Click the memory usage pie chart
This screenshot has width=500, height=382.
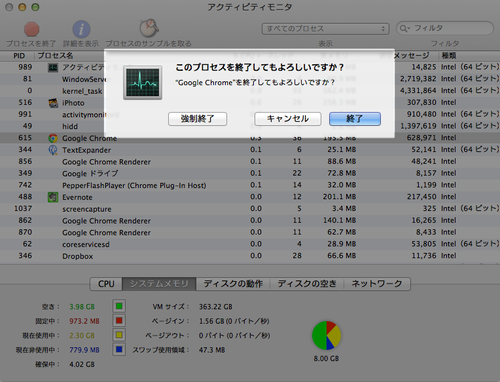coord(326,335)
